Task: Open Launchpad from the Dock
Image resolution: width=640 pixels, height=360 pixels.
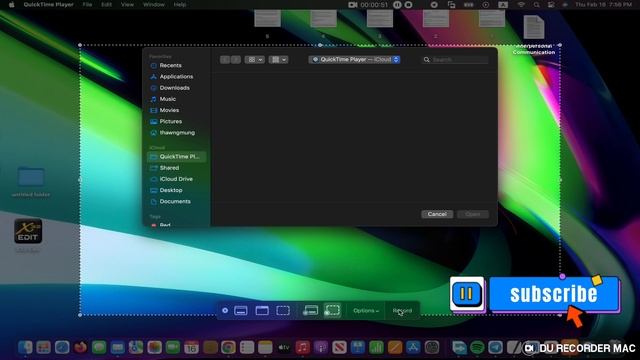Action: point(43,347)
